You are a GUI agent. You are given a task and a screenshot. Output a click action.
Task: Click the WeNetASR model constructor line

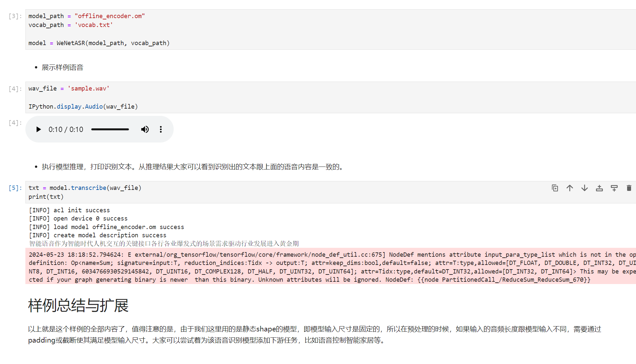click(99, 43)
